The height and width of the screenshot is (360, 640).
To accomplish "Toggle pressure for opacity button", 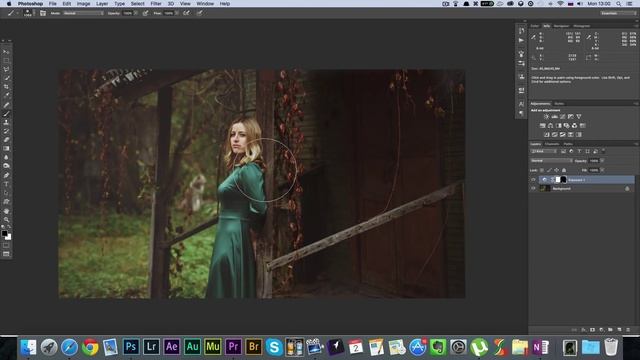I will tap(145, 13).
